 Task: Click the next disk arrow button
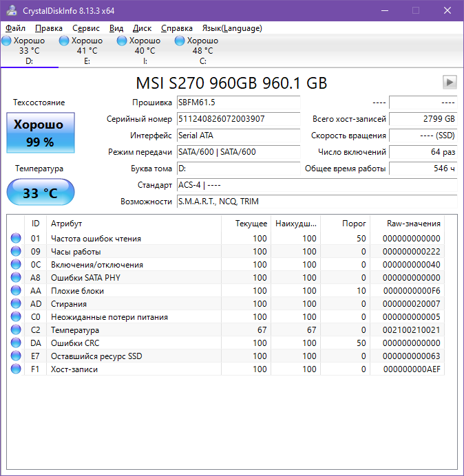450,83
